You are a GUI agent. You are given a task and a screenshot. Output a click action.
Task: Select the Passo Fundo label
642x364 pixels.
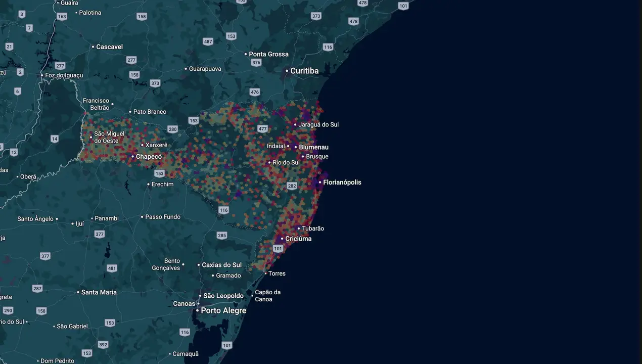163,217
